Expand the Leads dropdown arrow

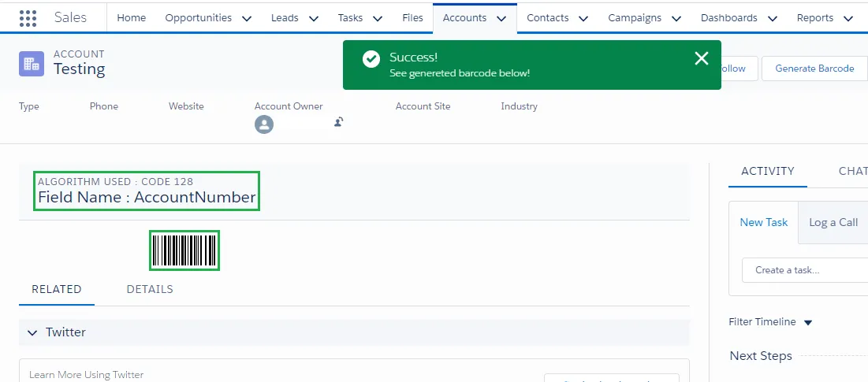[313, 19]
